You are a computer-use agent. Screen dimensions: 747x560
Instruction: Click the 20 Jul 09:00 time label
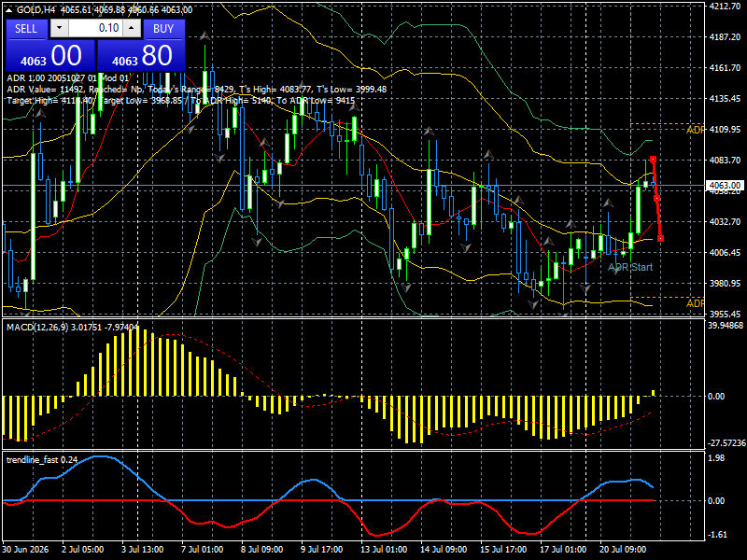[x=623, y=549]
